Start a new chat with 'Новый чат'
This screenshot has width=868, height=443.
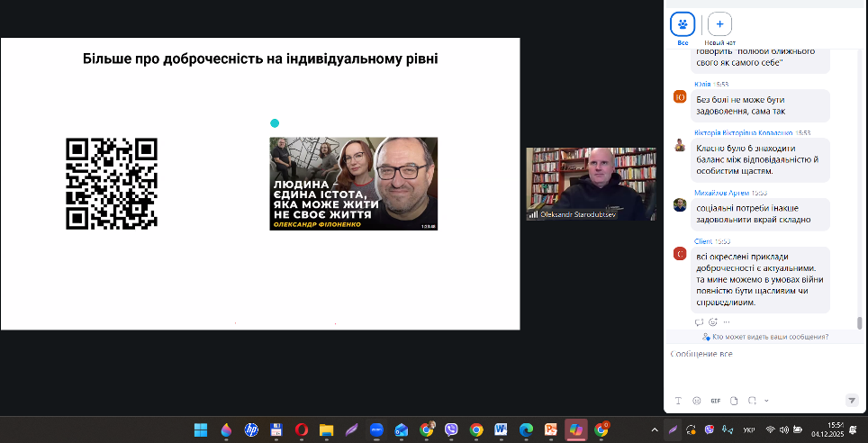pos(719,24)
